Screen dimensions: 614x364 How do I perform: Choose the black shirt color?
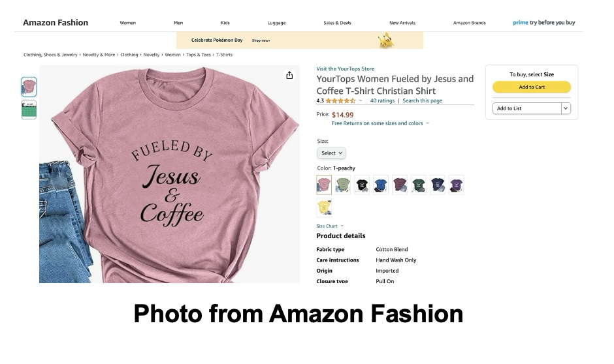point(362,185)
